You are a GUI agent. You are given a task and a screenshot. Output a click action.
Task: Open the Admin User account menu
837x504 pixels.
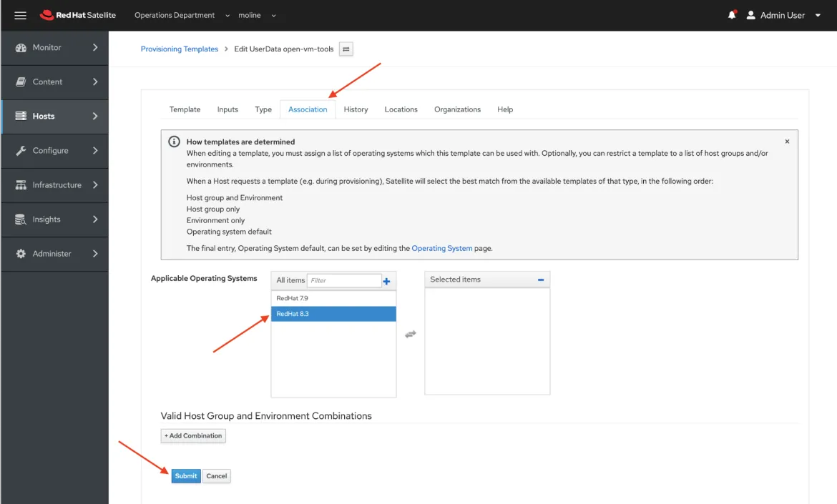point(783,15)
